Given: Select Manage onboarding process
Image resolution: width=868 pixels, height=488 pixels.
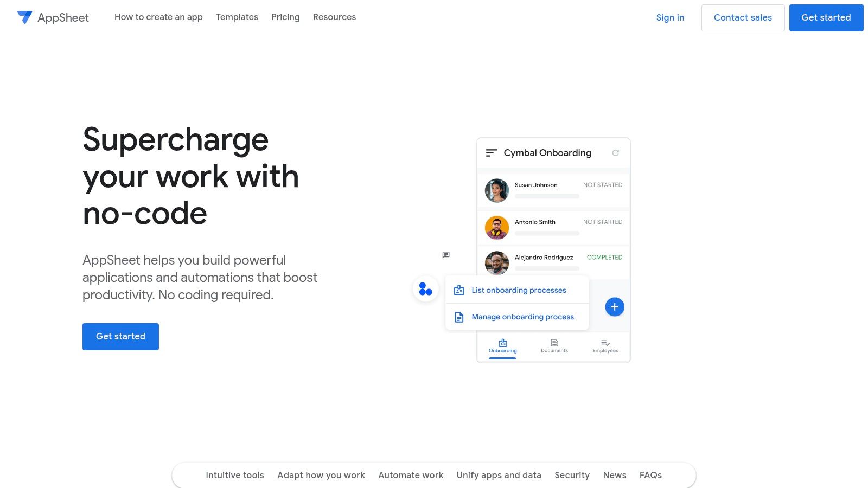Looking at the screenshot, I should tap(522, 317).
